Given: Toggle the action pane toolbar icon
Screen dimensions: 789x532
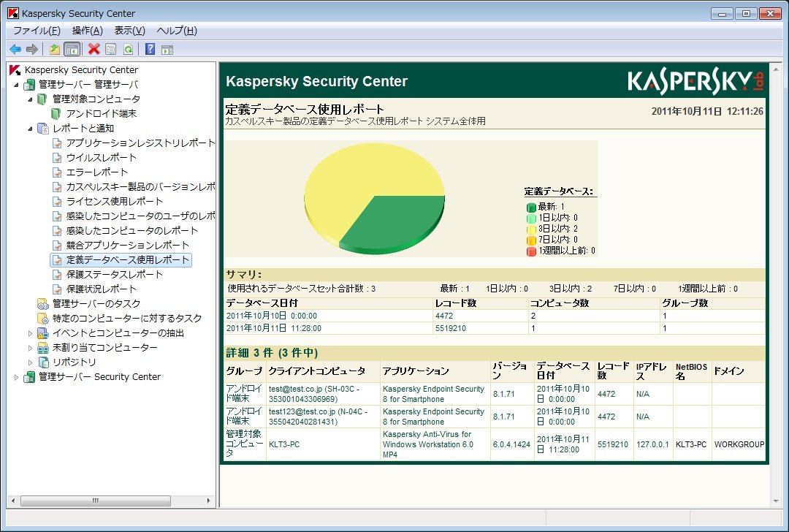Looking at the screenshot, I should tap(167, 49).
